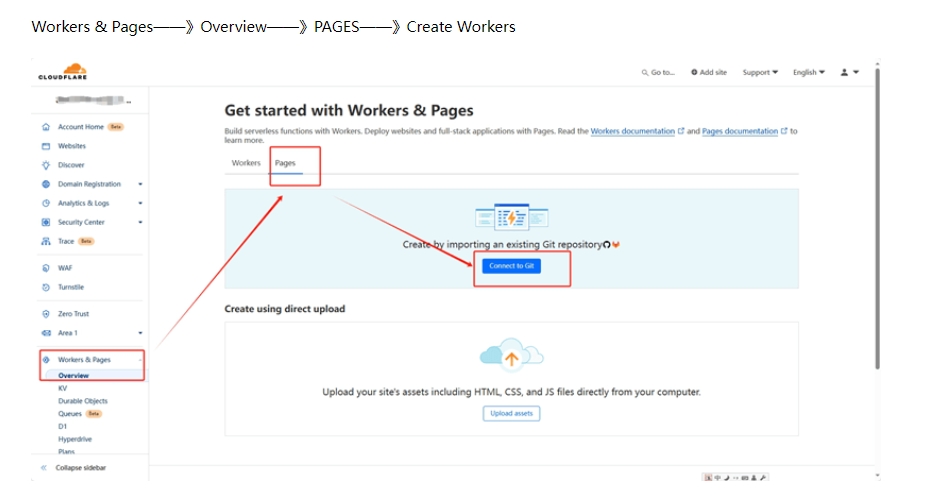Click the blurred account name at sidebar top
Screen dimensions: 944x497
(x=92, y=100)
